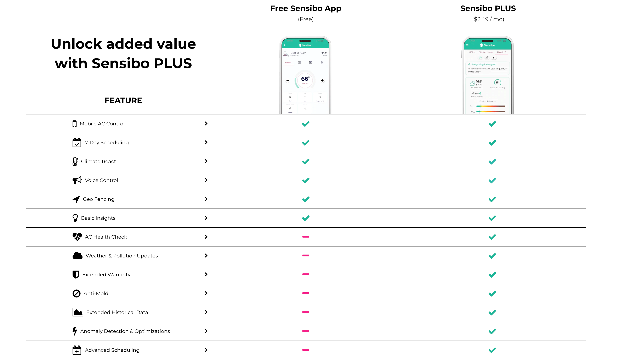619x364 pixels.
Task: Click outdoor pollutants bar in PLUS phone
Action: click(x=490, y=106)
